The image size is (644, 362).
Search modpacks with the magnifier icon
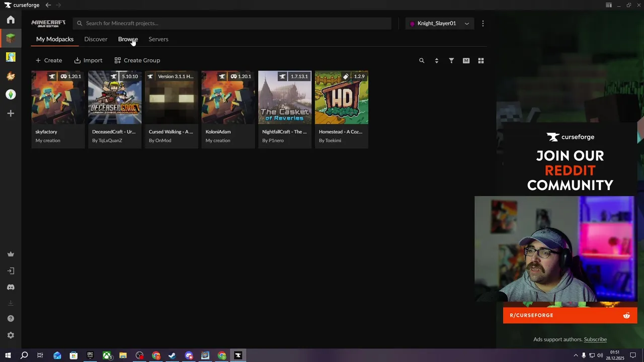[422, 60]
